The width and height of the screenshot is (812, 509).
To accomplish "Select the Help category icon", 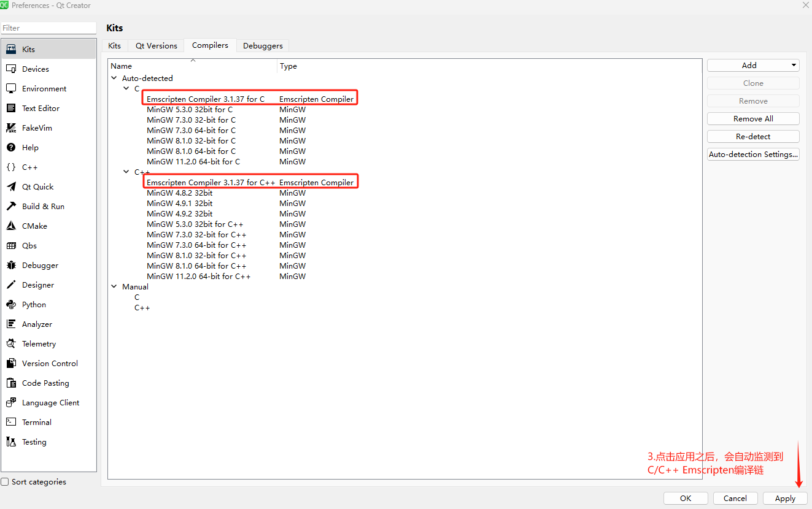I will (x=11, y=147).
